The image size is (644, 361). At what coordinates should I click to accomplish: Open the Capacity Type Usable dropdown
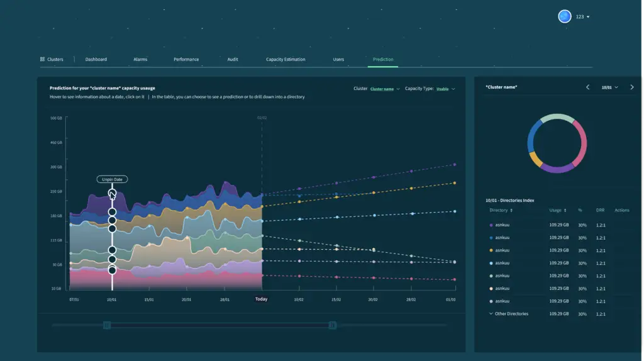pos(445,89)
